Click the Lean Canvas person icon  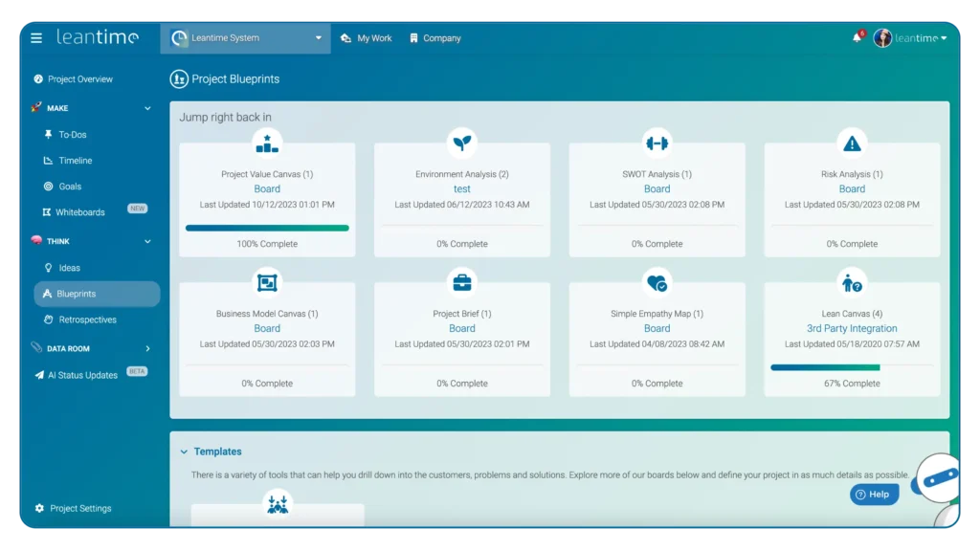click(852, 283)
